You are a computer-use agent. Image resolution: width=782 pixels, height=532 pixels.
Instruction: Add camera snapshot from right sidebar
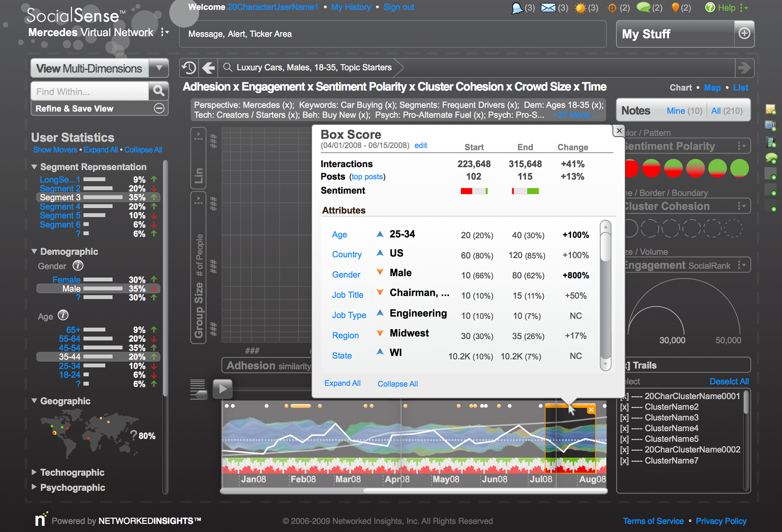point(771,125)
